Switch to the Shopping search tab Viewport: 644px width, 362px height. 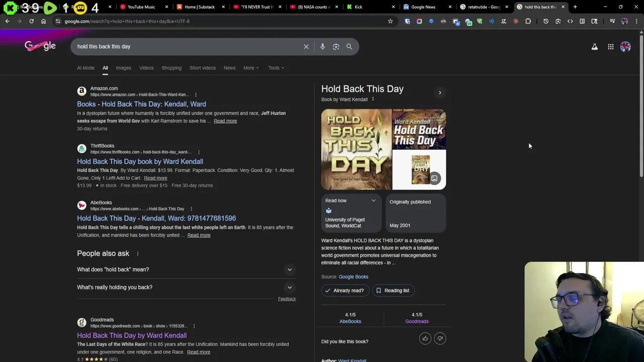click(172, 68)
